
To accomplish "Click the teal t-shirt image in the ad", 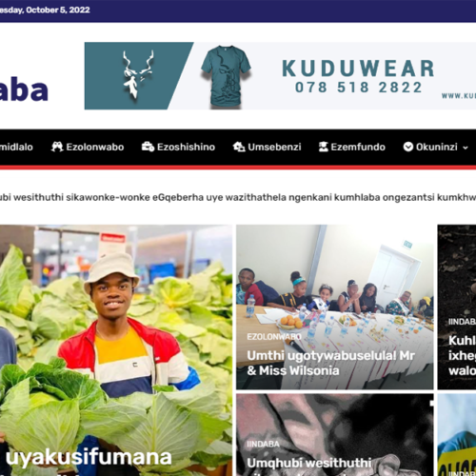I will tap(226, 75).
